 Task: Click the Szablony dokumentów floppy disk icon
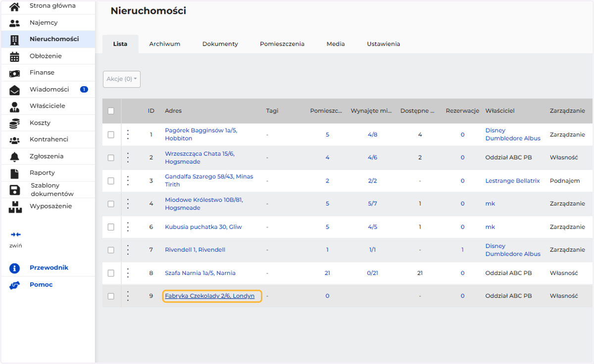15,190
